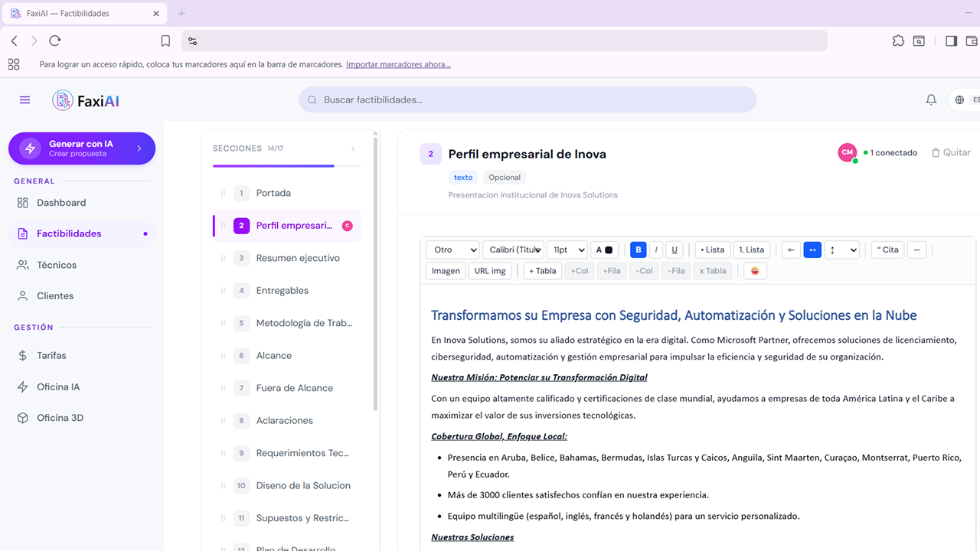
Task: Insert a quote with the Cita button
Action: 888,249
